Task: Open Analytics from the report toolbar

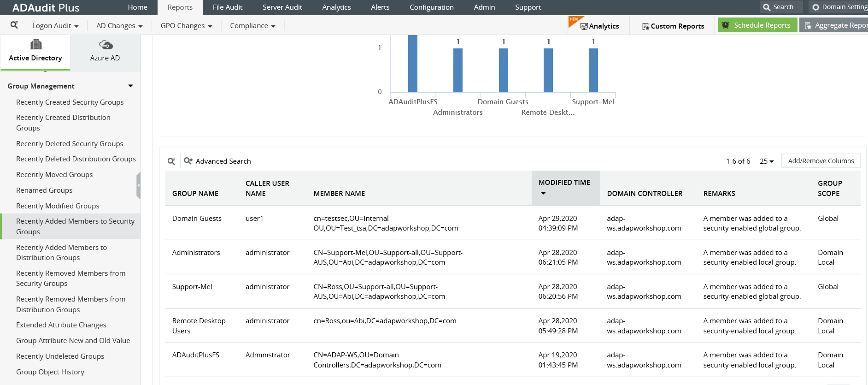Action: [x=599, y=26]
